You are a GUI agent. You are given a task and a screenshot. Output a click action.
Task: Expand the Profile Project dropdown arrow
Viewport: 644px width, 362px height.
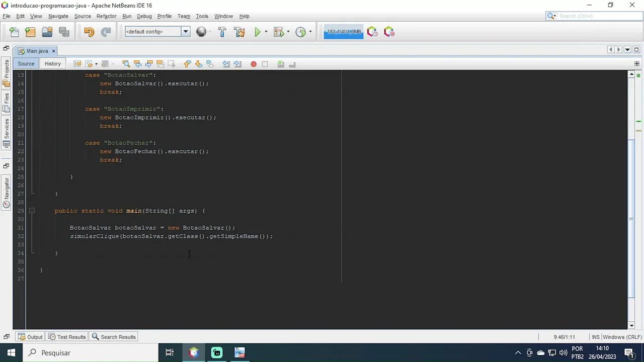pyautogui.click(x=310, y=32)
